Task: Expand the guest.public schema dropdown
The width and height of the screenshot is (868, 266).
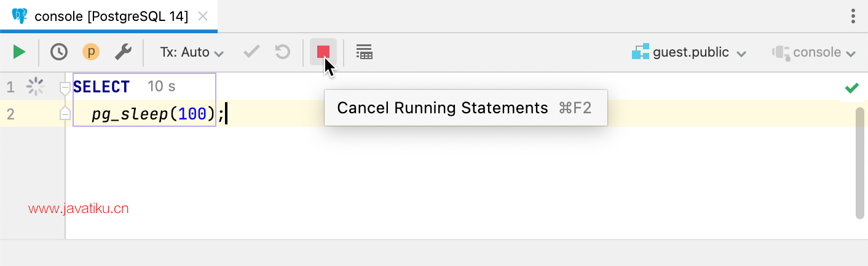Action: click(x=689, y=52)
